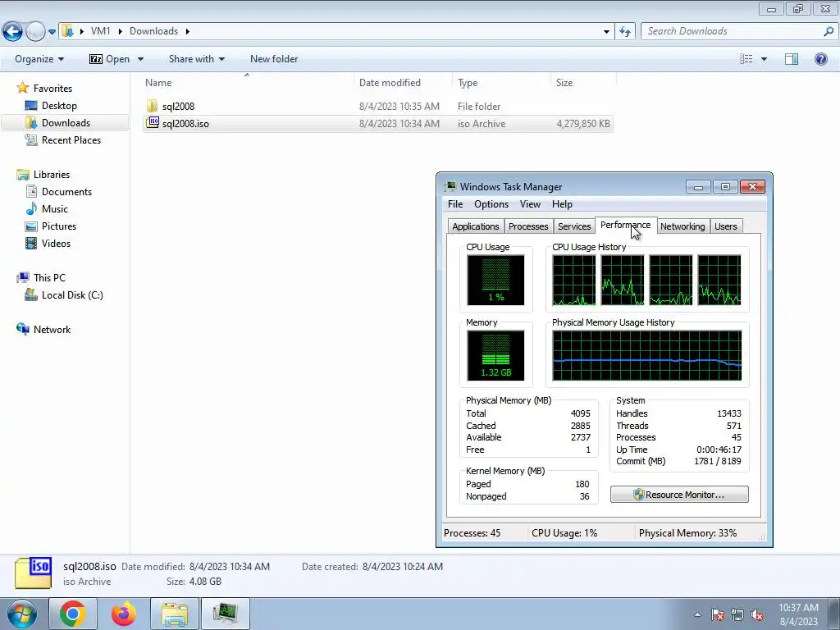Switch to the Processes tab
Screen dimensions: 840x630
(x=528, y=226)
